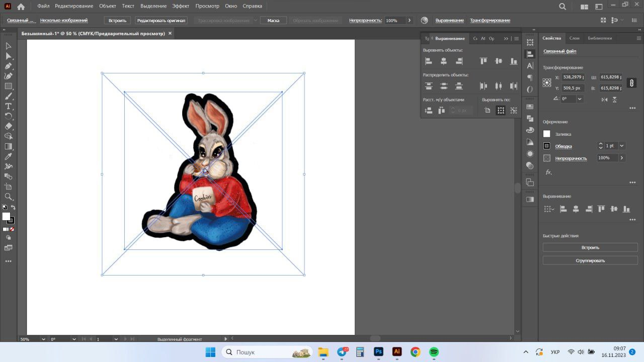Open Photoshop from the taskbar
This screenshot has height=362, width=644.
click(378, 352)
